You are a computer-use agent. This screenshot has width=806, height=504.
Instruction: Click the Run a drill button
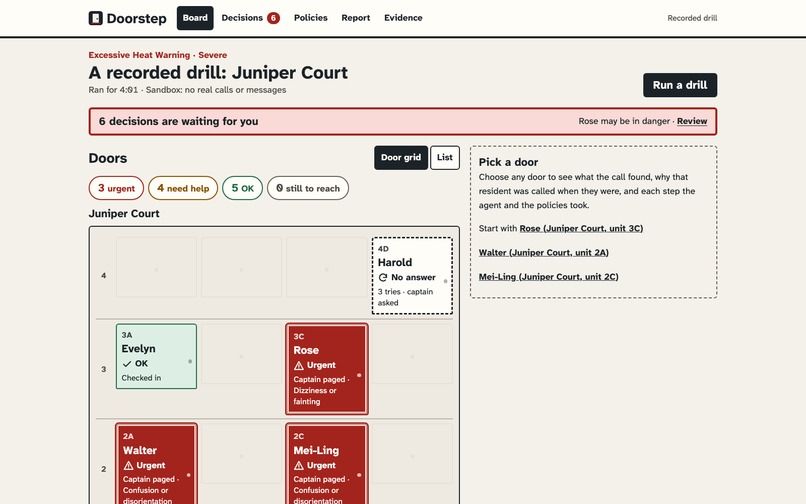click(x=680, y=85)
